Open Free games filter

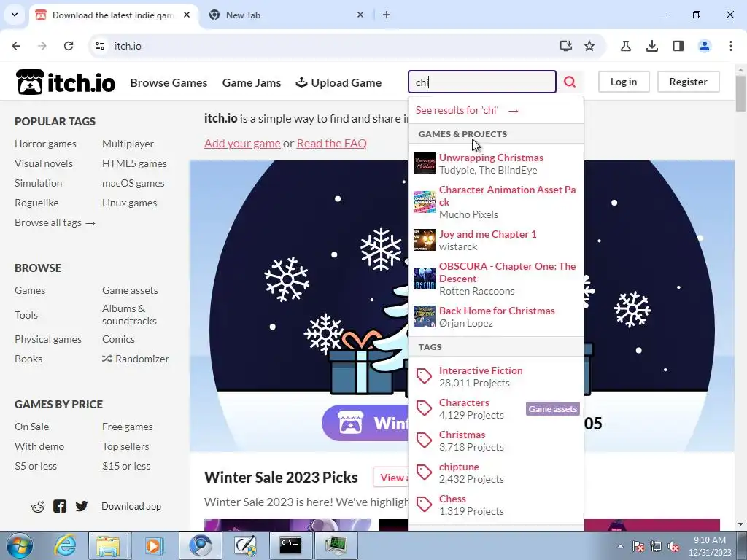127,427
